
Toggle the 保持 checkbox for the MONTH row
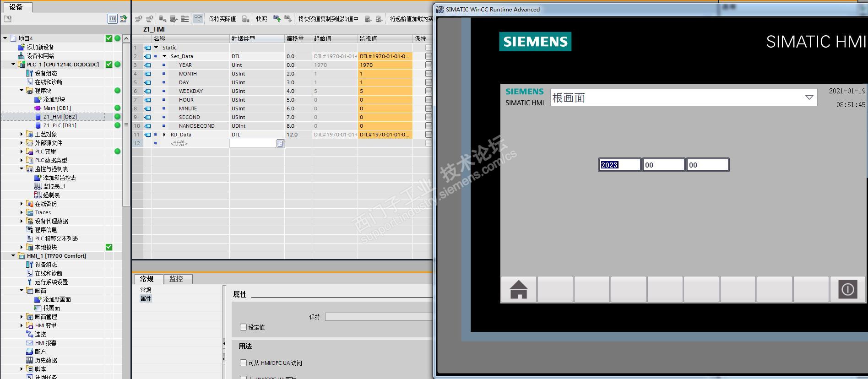click(x=429, y=74)
